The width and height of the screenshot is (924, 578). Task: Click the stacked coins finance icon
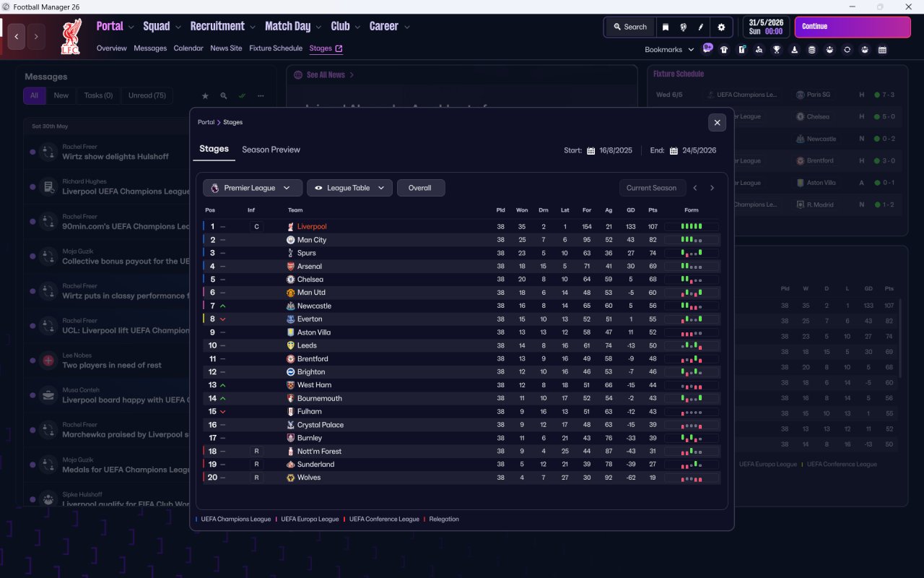(x=812, y=50)
